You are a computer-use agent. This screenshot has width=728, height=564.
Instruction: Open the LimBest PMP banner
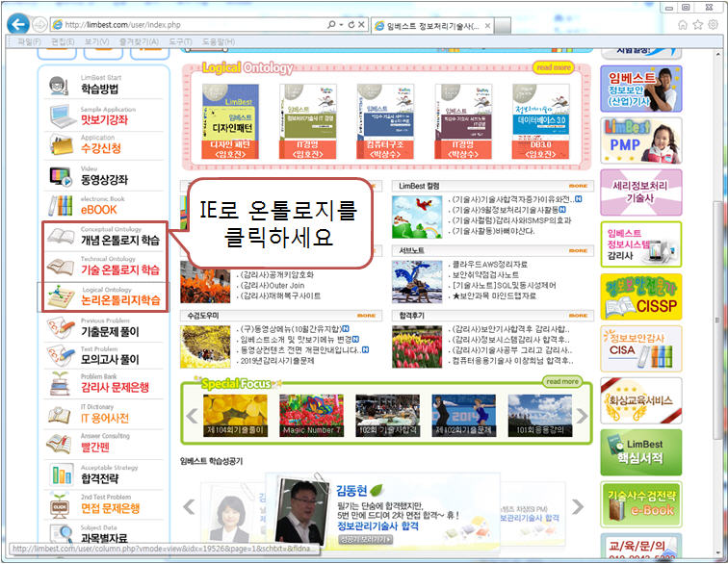(x=640, y=141)
